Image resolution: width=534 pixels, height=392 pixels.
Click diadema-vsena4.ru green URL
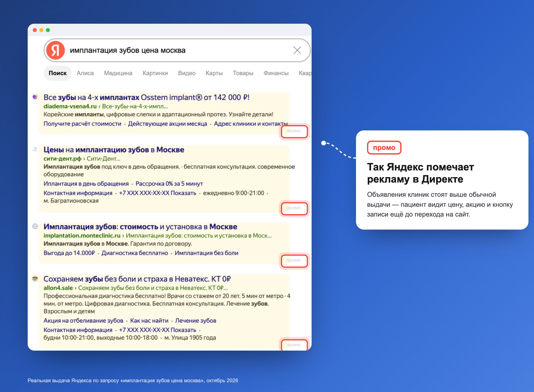click(70, 106)
